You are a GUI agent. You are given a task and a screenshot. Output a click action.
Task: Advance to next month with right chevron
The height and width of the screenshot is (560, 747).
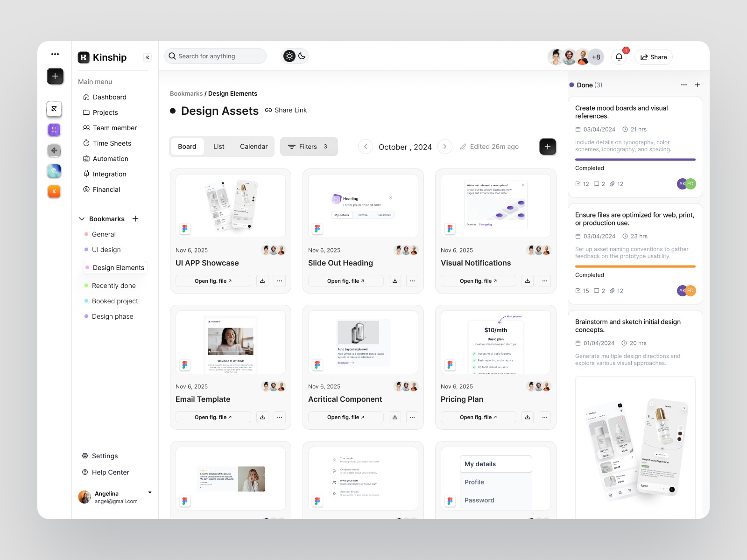point(445,146)
